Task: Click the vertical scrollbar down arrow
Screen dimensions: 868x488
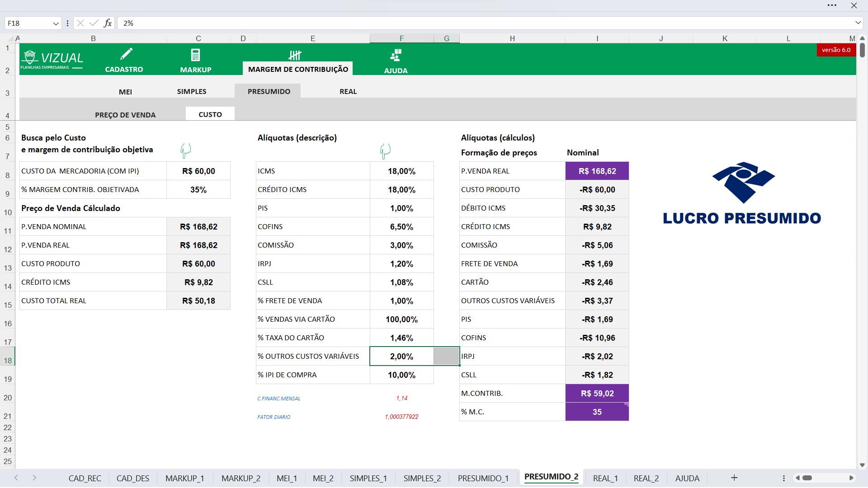Action: [862, 465]
